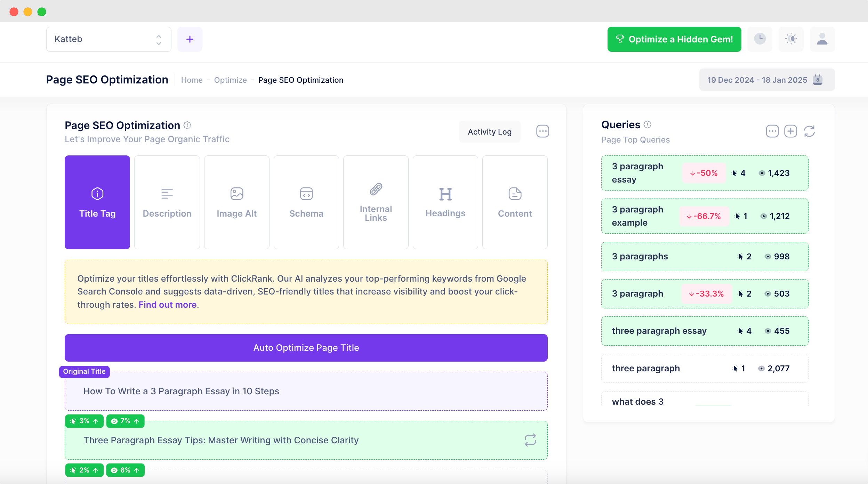Click the -50% change badge
This screenshot has height=484, width=868.
click(x=704, y=173)
